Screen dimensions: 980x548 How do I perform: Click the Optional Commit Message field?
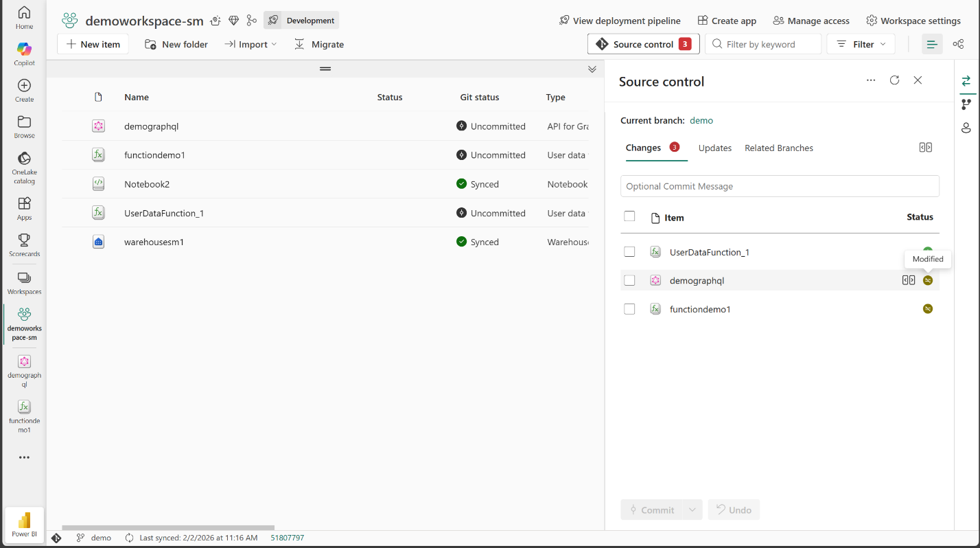pos(780,185)
